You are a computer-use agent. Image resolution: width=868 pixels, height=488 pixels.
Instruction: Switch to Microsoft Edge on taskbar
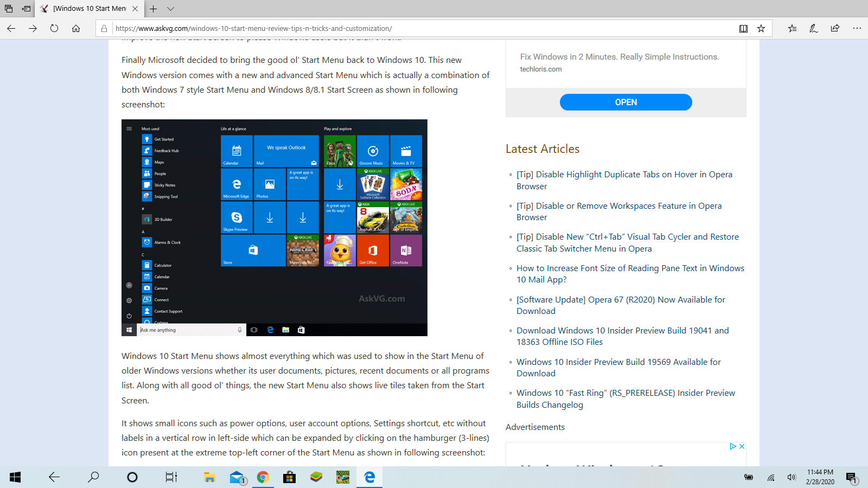pyautogui.click(x=369, y=477)
